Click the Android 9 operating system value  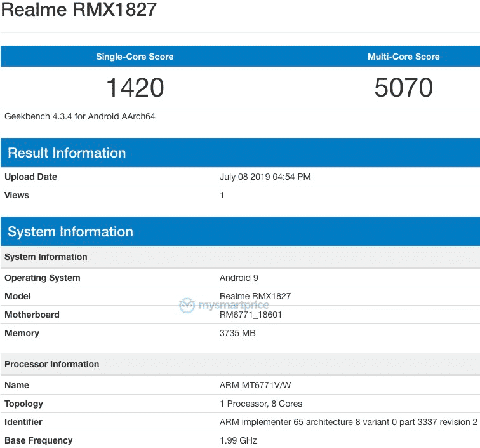pyautogui.click(x=239, y=278)
